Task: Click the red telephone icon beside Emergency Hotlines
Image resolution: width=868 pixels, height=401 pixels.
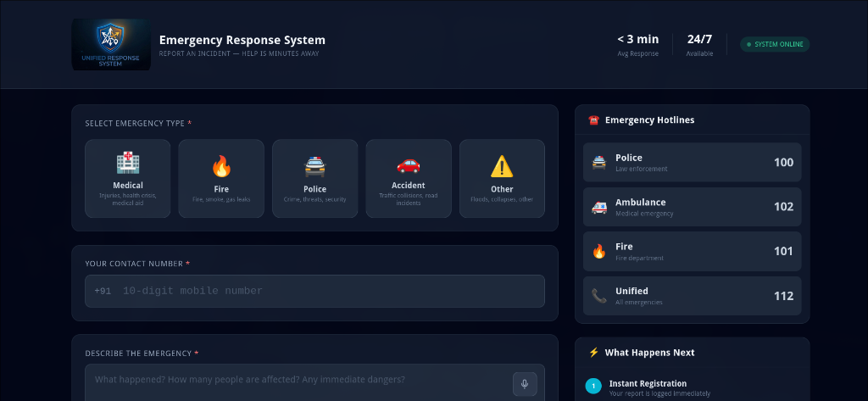Action: pos(594,120)
